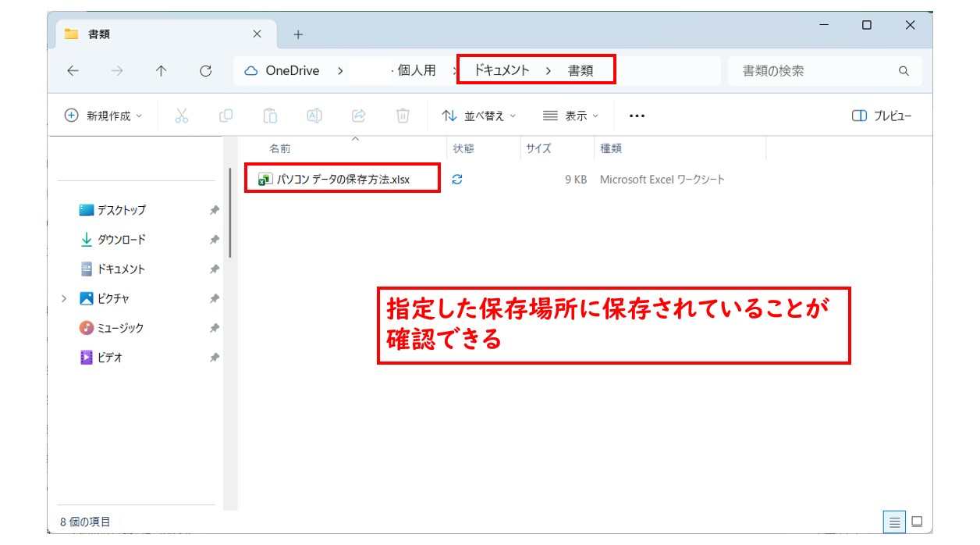Cut the selected file using the scissors icon
Screen dimensions: 980x545
click(x=180, y=116)
